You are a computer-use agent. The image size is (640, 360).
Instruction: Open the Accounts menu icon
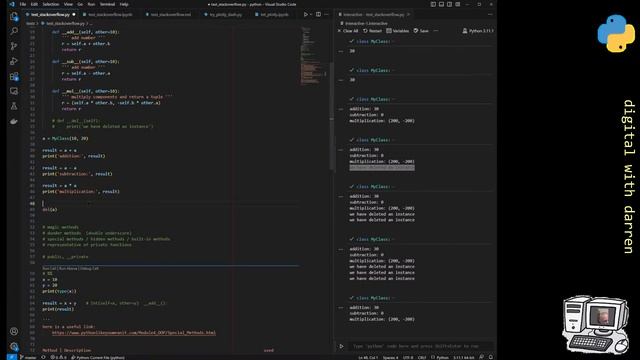coord(14,331)
